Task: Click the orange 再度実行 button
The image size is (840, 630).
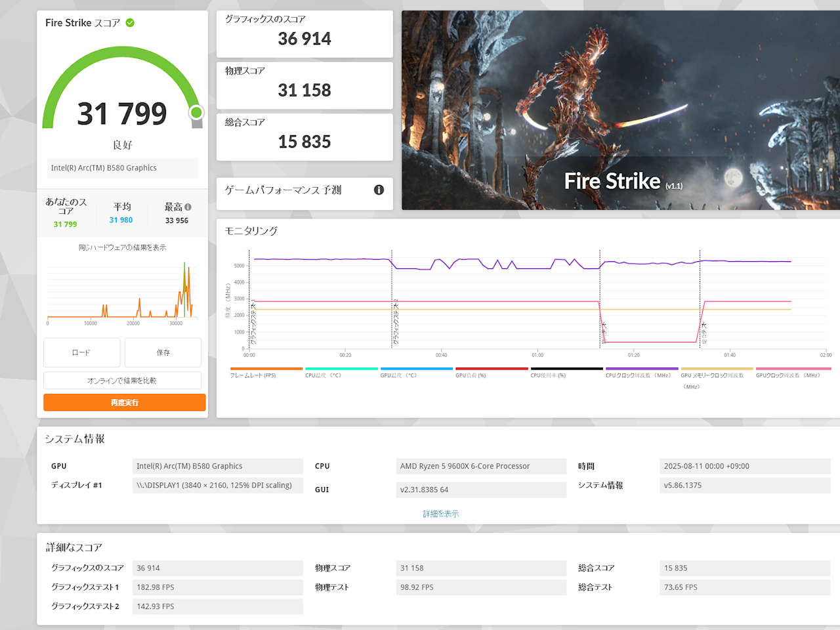Action: [125, 402]
